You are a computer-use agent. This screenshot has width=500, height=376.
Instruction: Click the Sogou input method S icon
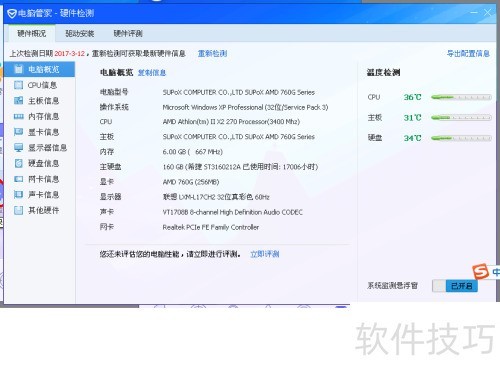click(481, 271)
